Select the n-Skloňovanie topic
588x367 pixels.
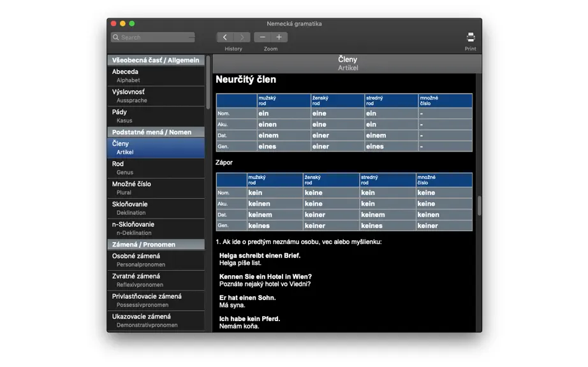coord(156,229)
